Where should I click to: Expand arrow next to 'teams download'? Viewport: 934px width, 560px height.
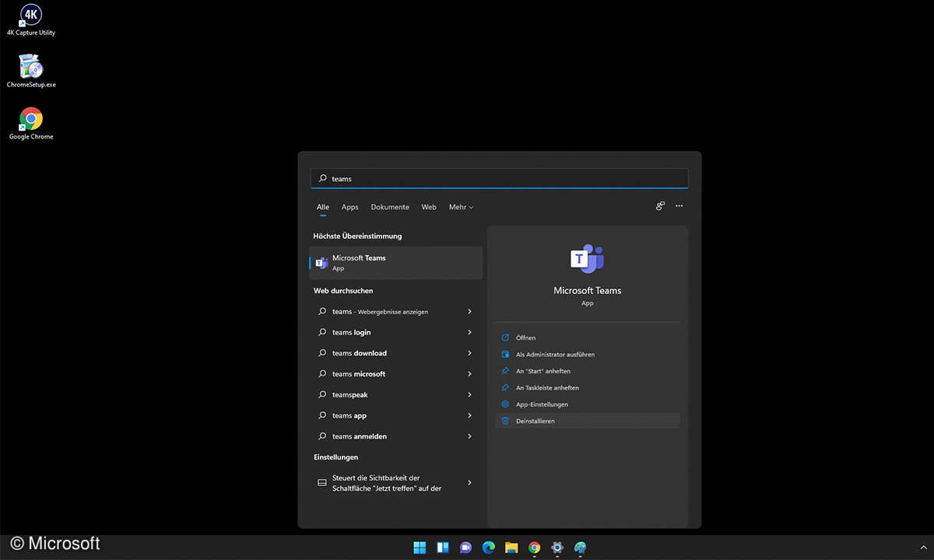pyautogui.click(x=469, y=353)
